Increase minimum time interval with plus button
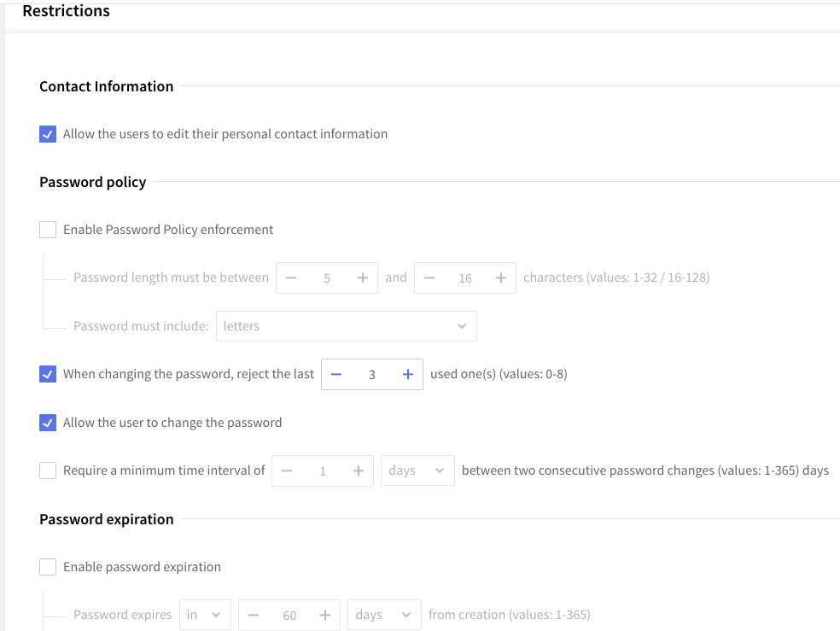Viewport: 840px width, 631px height. click(358, 470)
